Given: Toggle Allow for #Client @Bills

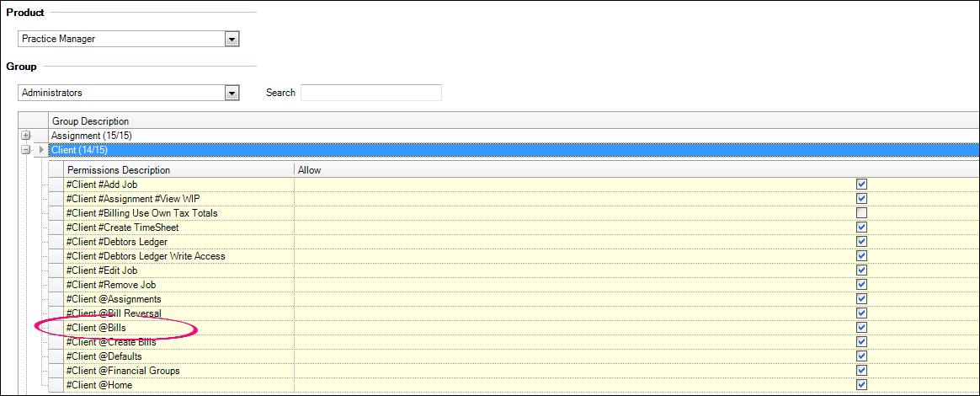Looking at the screenshot, I should (861, 328).
